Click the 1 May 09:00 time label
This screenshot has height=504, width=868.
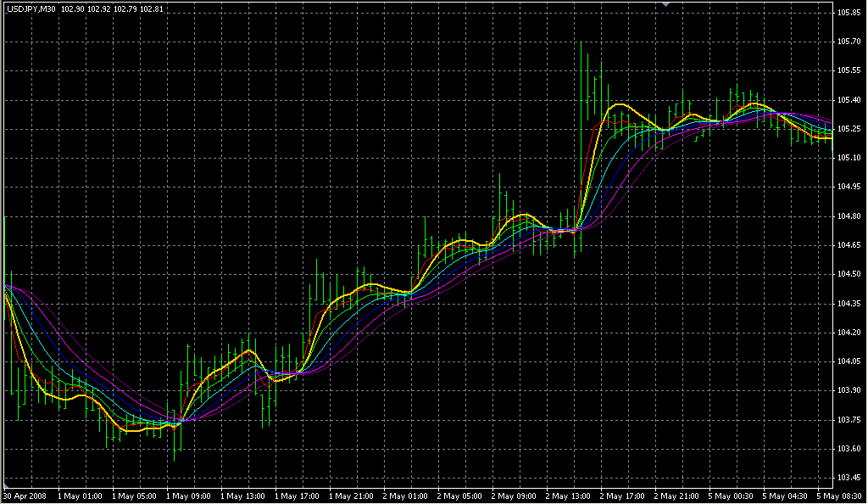click(x=188, y=495)
